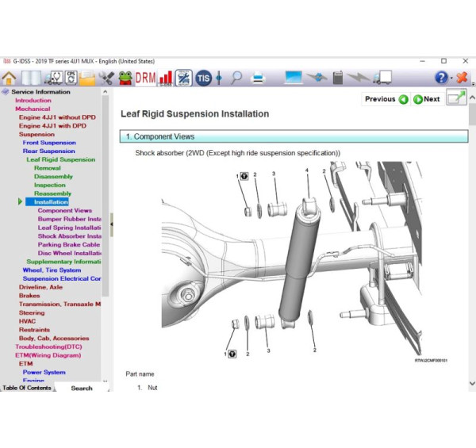
Task: Click the printer icon
Action: (x=258, y=78)
